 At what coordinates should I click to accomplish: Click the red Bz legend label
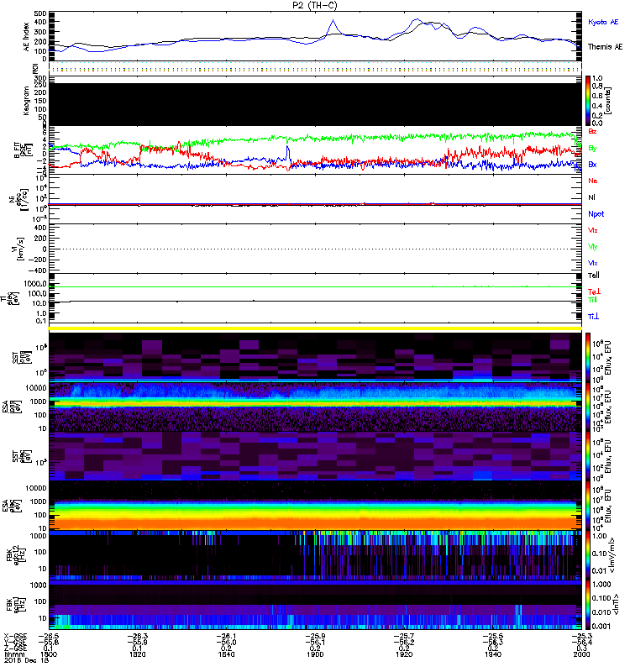point(592,131)
